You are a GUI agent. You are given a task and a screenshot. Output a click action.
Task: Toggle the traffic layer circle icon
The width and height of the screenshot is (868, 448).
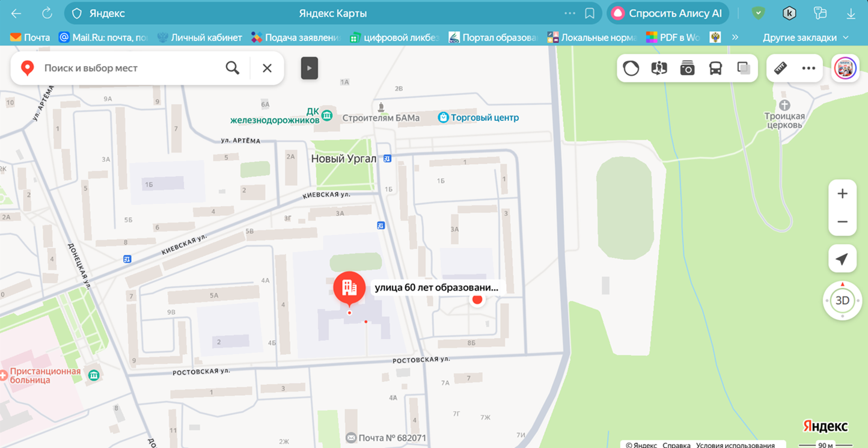click(631, 68)
